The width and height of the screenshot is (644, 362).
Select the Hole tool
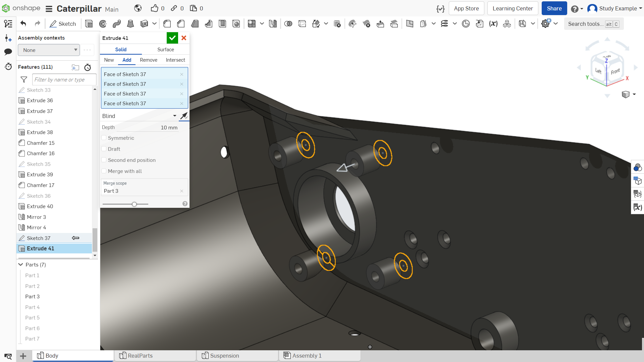click(236, 24)
